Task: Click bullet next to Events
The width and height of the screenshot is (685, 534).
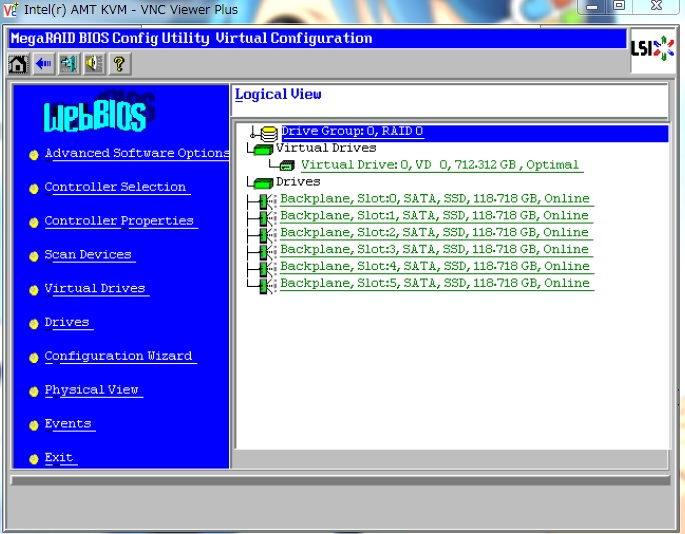Action: point(34,426)
